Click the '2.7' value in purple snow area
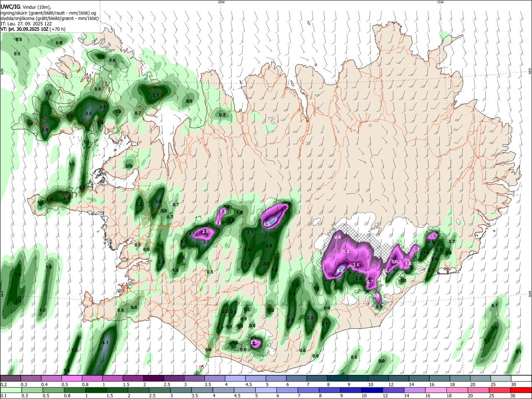This screenshot has height=399, width=532. [370, 282]
